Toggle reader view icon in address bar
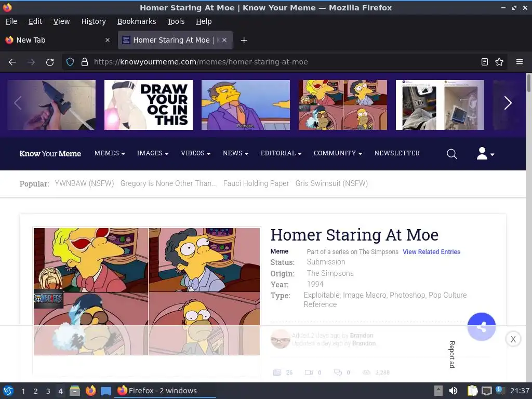532x399 pixels. coord(485,62)
